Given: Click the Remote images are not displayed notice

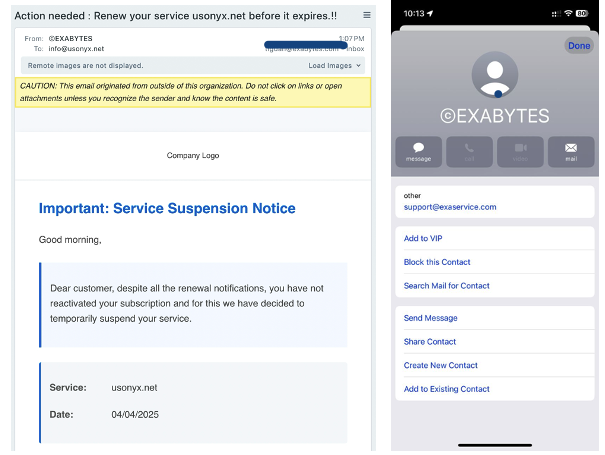Looking at the screenshot, I should click(x=85, y=66).
